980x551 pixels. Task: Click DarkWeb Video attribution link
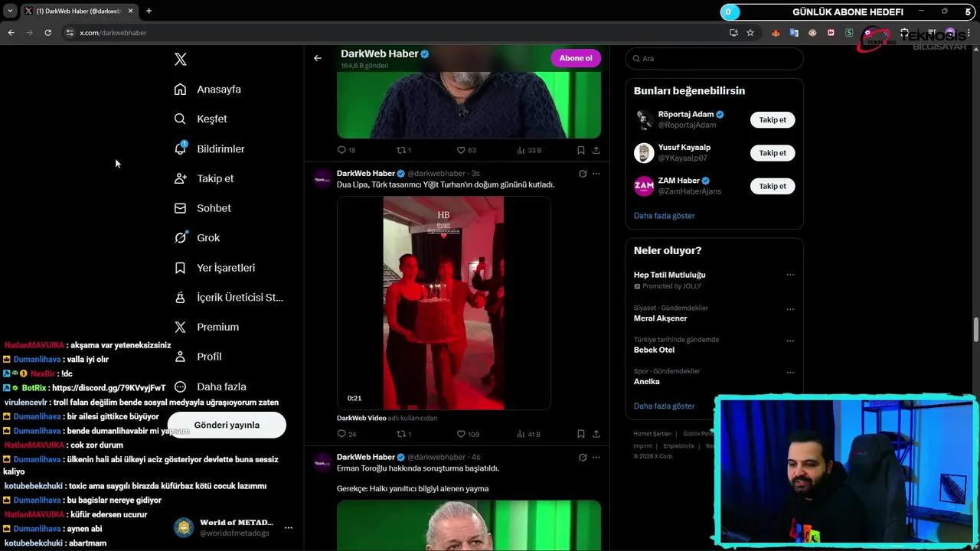(x=361, y=418)
